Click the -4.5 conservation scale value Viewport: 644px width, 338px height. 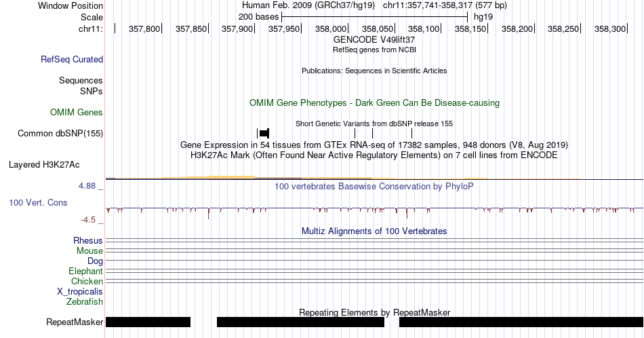click(88, 220)
